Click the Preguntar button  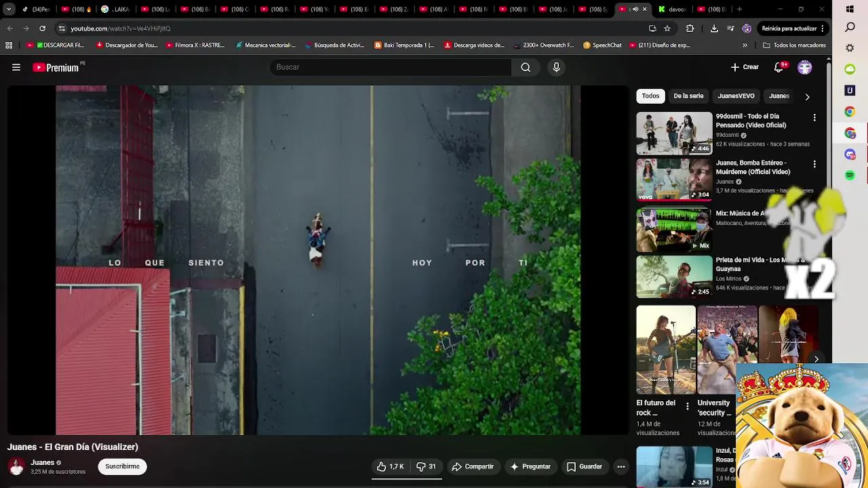tap(530, 466)
